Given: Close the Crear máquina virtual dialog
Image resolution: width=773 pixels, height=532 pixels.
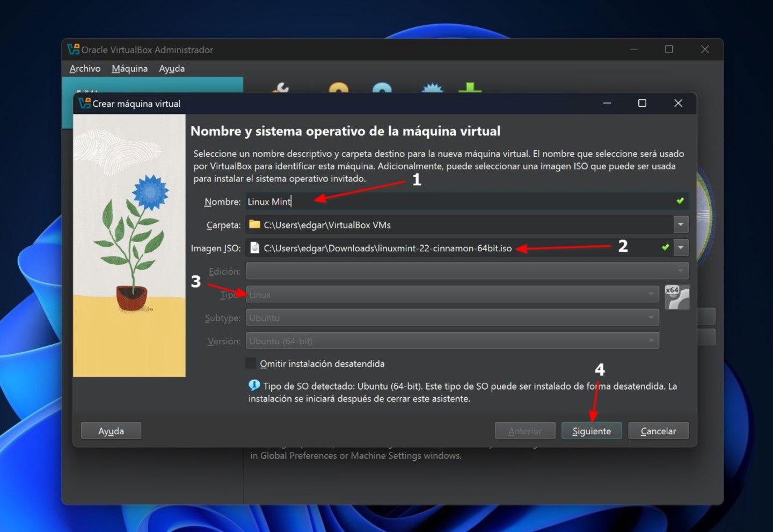Looking at the screenshot, I should click(678, 103).
